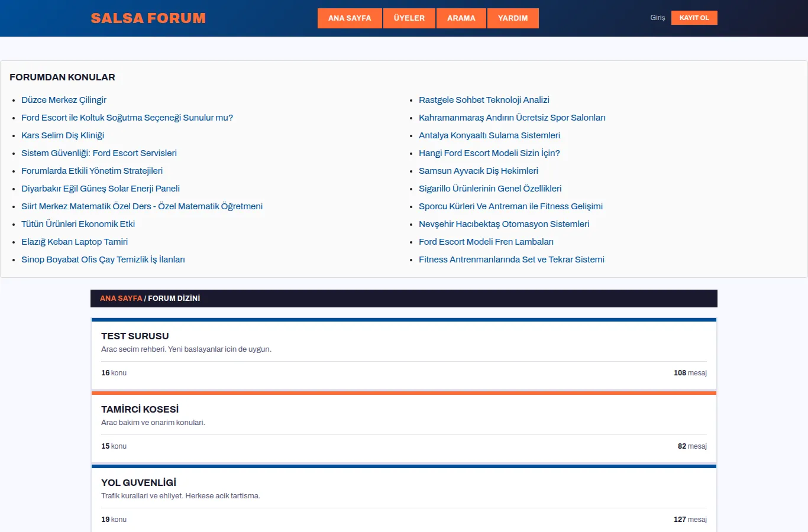Viewport: 808px width, 532px height.
Task: View Ford Escort Modeli Fren Lambaları topic
Action: point(486,242)
